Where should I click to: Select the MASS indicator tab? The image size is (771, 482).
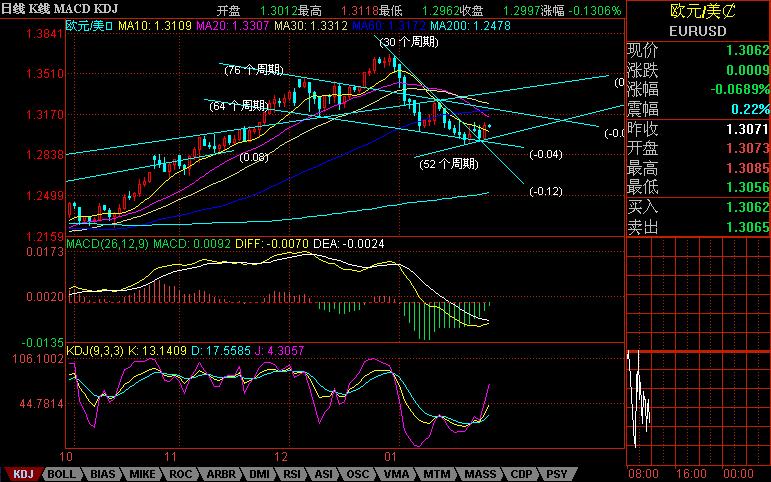point(480,474)
